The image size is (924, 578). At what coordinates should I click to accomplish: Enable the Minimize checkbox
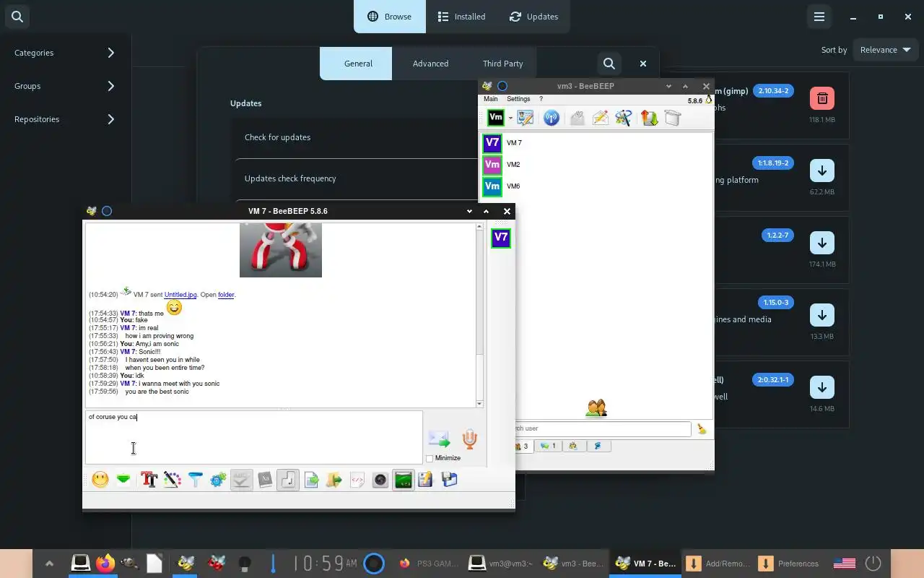click(430, 458)
